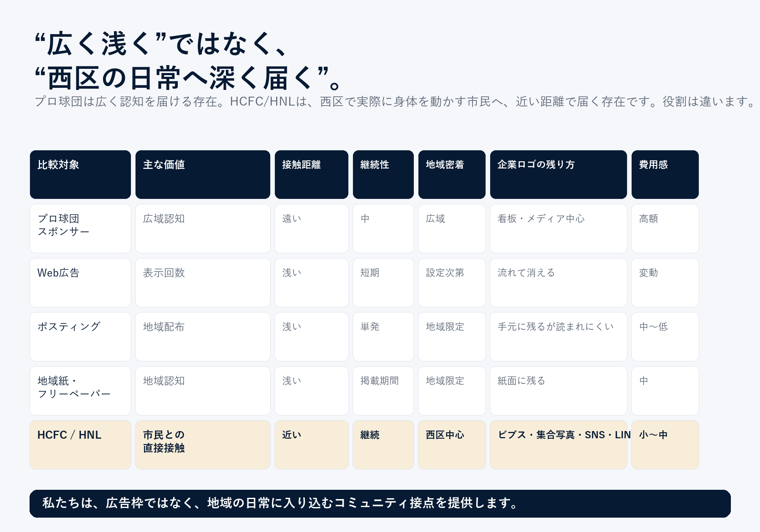Click the 企業ロゴの残り方 column header
The width and height of the screenshot is (760, 532).
click(x=559, y=174)
